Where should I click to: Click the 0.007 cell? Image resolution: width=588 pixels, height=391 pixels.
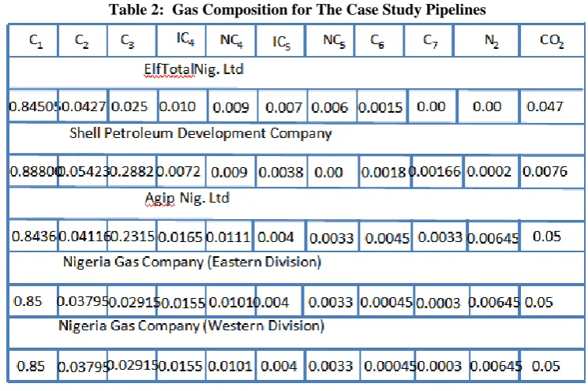point(283,108)
